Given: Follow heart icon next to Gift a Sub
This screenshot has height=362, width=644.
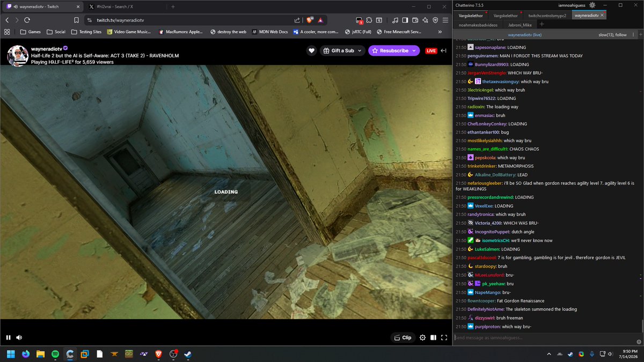Looking at the screenshot, I should (311, 50).
